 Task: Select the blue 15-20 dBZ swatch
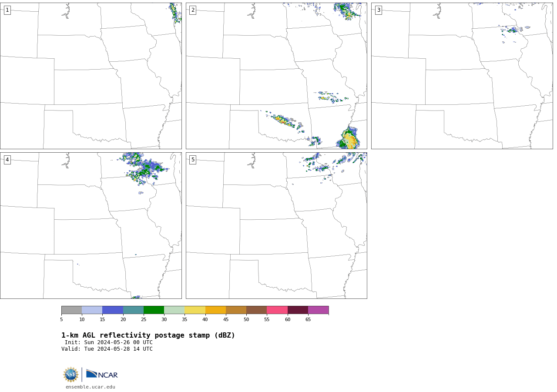point(113,310)
